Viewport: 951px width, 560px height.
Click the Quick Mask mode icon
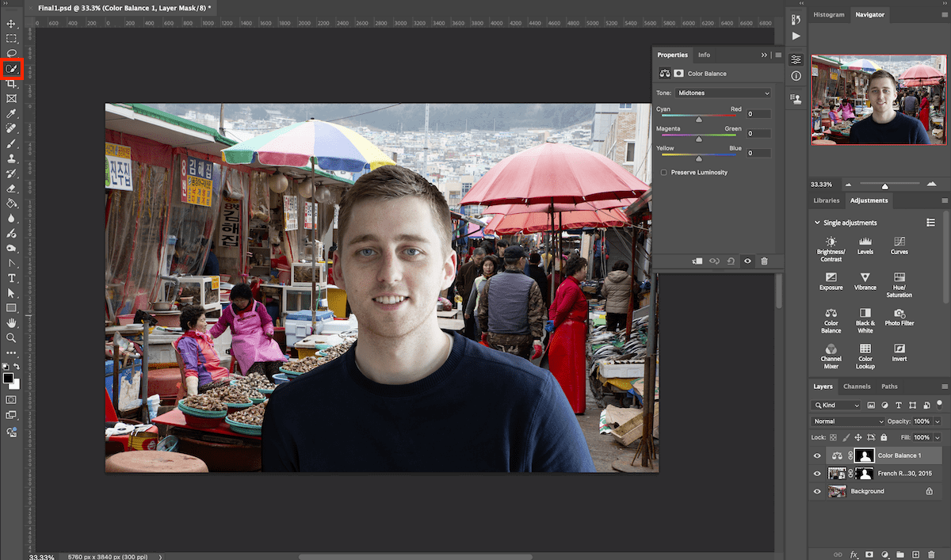tap(11, 399)
